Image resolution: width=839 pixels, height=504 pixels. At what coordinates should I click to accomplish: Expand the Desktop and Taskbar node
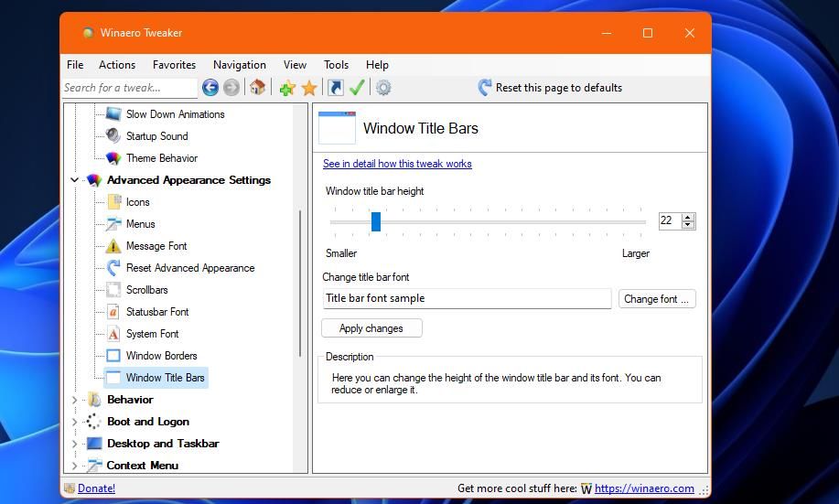(75, 444)
